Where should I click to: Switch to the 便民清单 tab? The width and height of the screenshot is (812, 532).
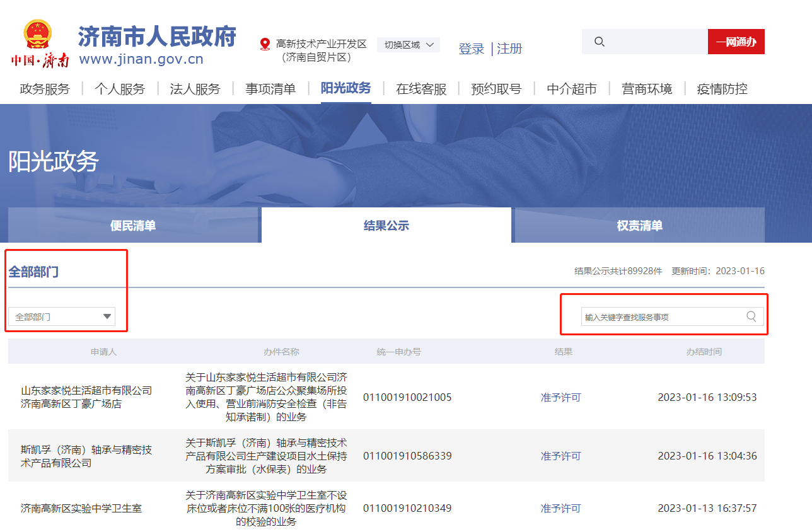(x=133, y=226)
